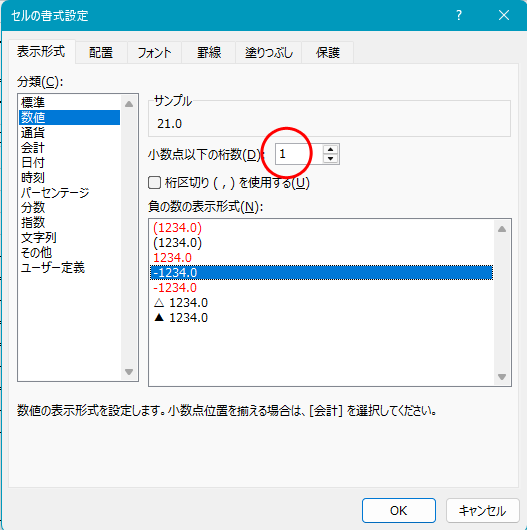Viewport: 527px width, 530px height.
Task: Click category list scroll down arrow
Action: click(x=129, y=372)
